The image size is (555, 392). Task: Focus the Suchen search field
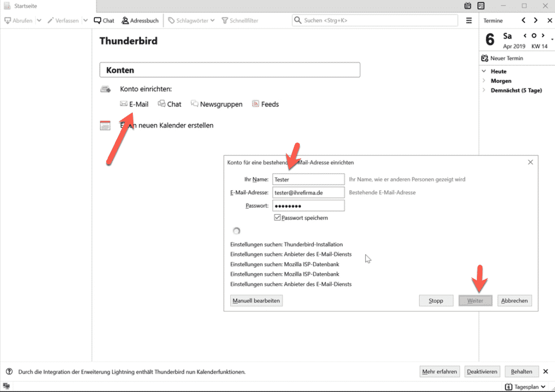375,20
